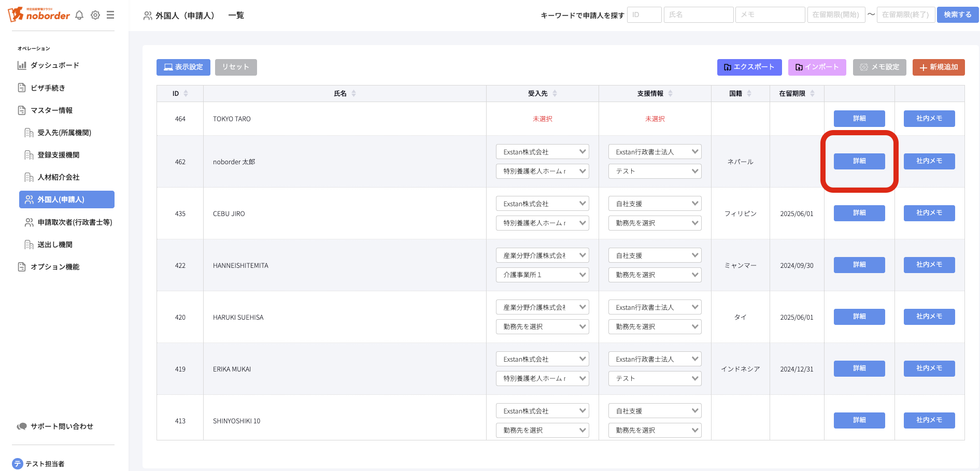
Task: Click the notification bell icon
Action: click(79, 15)
